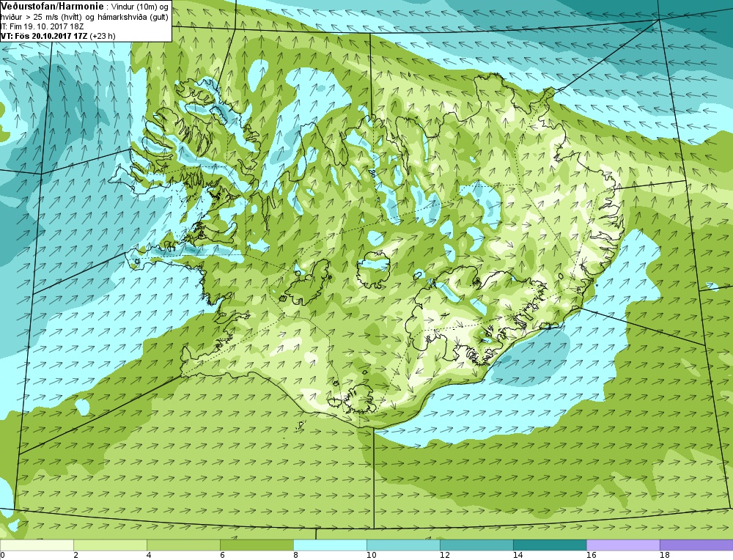Click the 6–8 m/s dark green legend swatch

pos(257,545)
